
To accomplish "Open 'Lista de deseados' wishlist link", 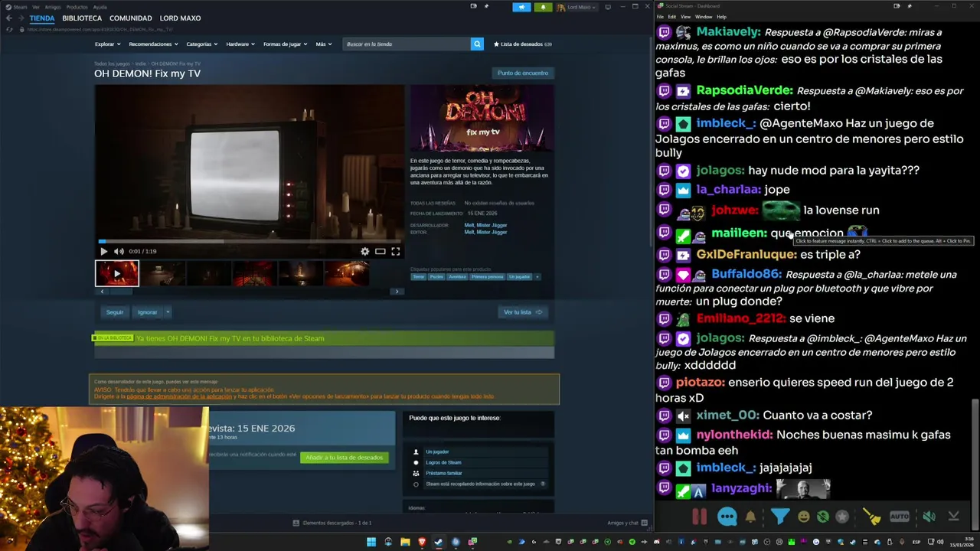I will click(523, 44).
